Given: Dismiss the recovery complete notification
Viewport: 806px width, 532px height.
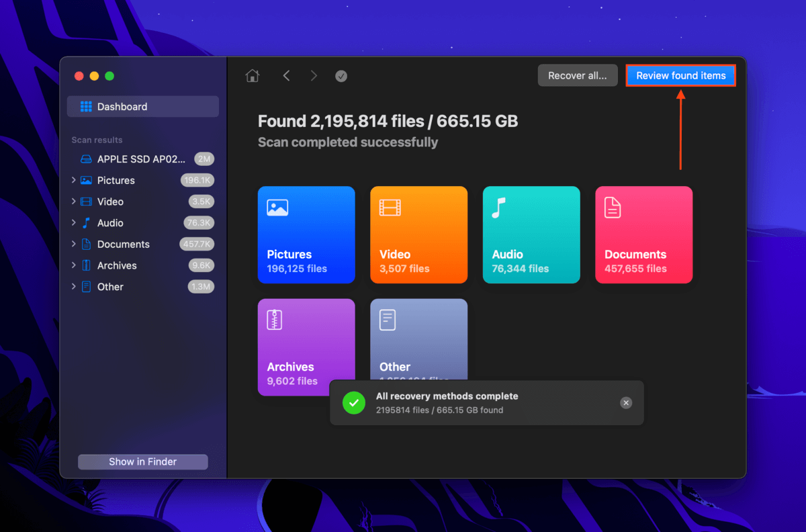Looking at the screenshot, I should coord(626,403).
